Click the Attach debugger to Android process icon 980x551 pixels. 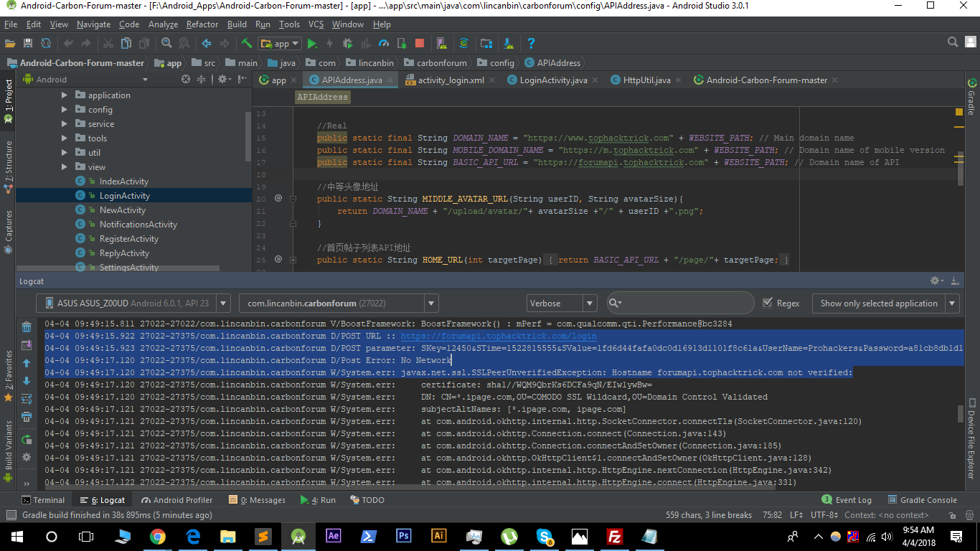click(x=402, y=44)
